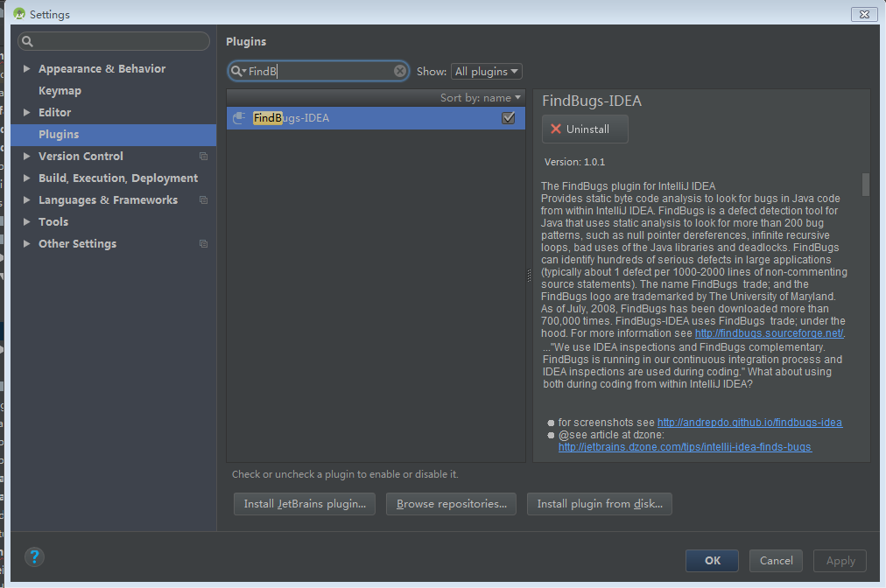Click the magnifier icon in the plugin search box
This screenshot has width=886, height=588.
click(236, 71)
